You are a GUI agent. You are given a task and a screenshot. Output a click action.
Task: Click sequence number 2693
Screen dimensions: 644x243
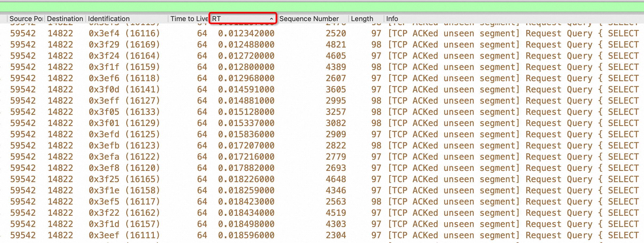coord(336,168)
